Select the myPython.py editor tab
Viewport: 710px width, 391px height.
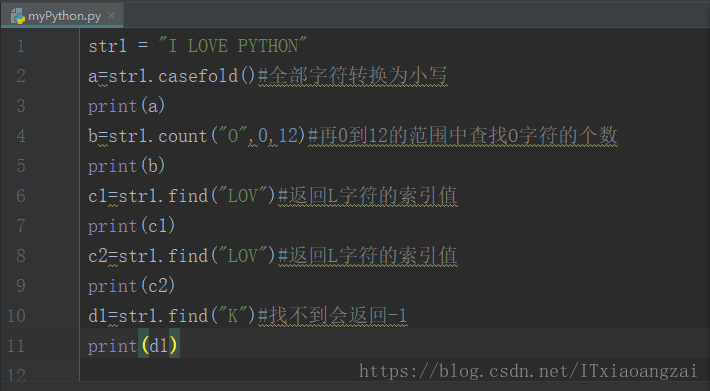coord(62,16)
